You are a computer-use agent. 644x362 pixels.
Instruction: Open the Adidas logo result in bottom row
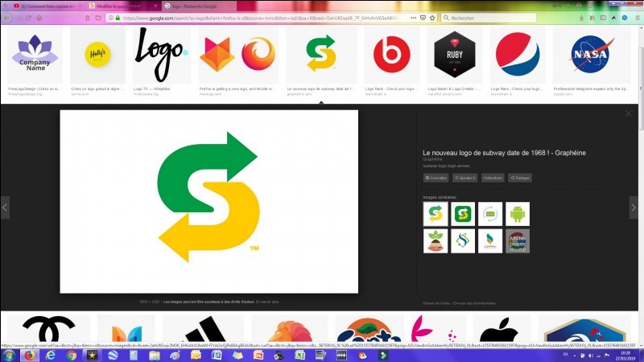205,328
